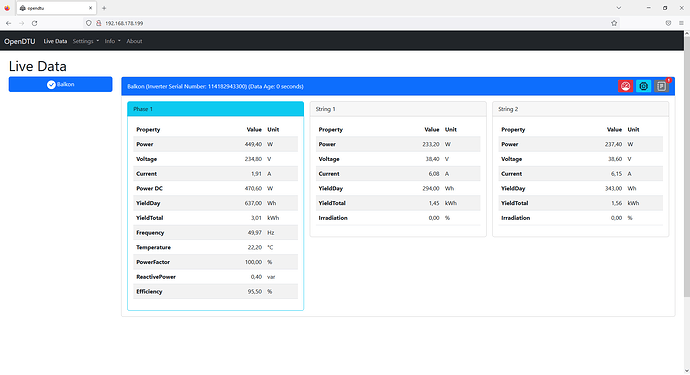Viewport: 690px width, 375px height.
Task: Select Efficiency value 95,50
Action: tap(254, 292)
